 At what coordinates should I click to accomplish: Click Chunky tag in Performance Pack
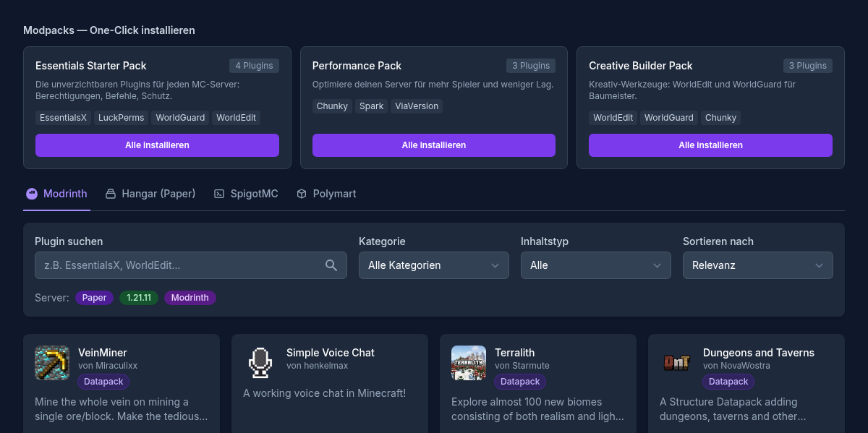point(332,106)
